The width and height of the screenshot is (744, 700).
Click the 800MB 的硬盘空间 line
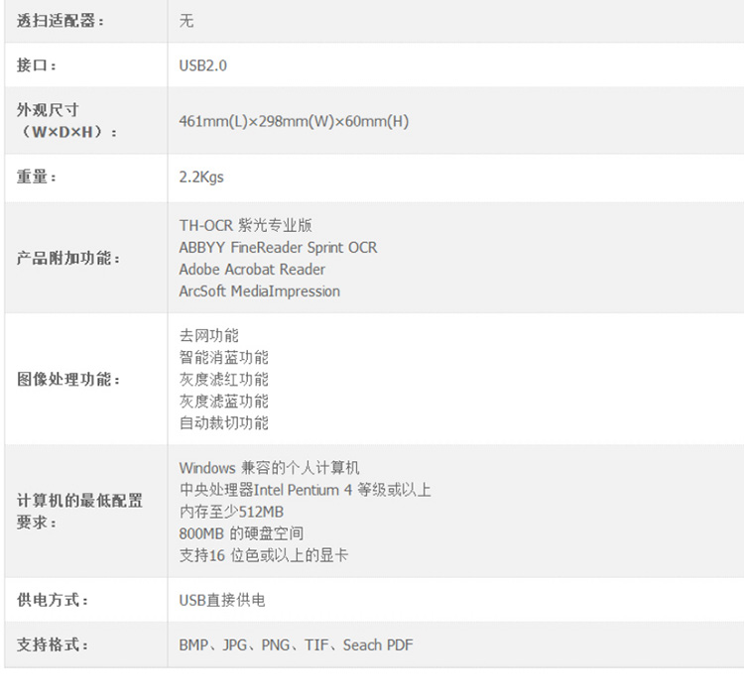[x=241, y=533]
